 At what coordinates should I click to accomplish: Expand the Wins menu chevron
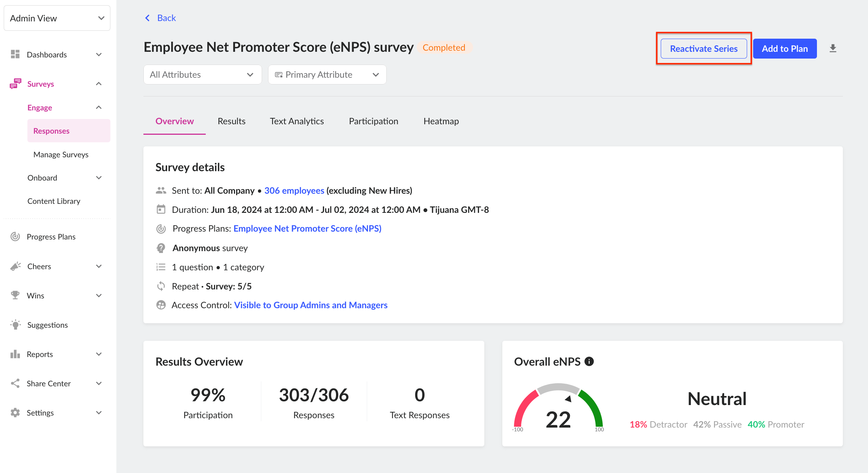pos(99,295)
